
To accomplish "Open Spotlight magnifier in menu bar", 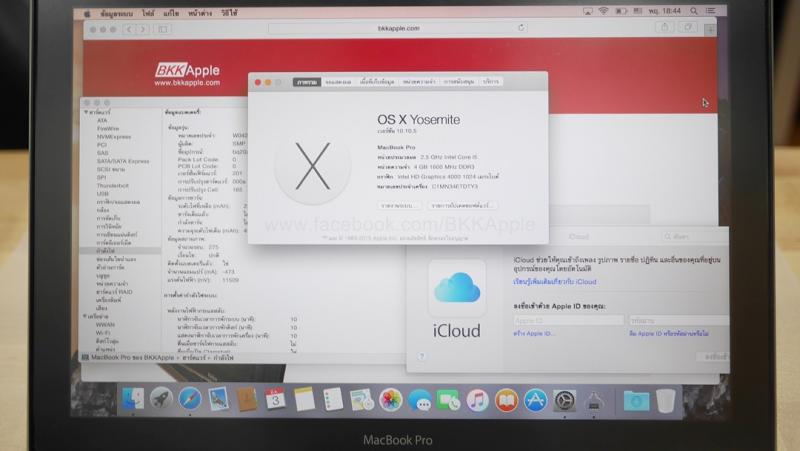I will pyautogui.click(x=694, y=11).
